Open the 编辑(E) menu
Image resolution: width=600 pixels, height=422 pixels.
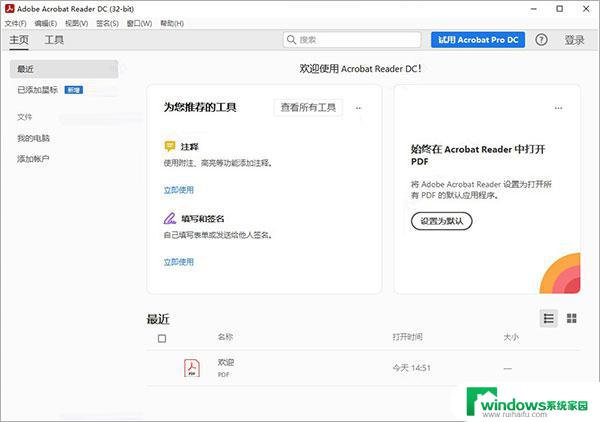[46, 24]
